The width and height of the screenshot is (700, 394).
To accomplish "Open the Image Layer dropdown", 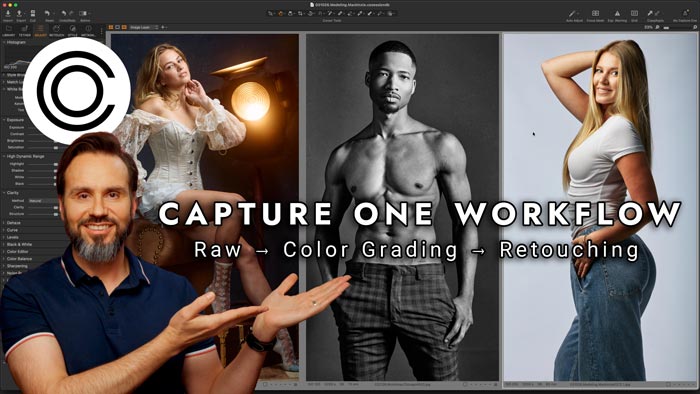I will pos(143,27).
